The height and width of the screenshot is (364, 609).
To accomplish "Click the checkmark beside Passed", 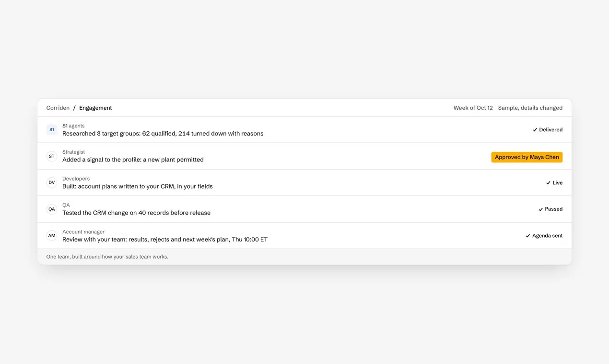I will [540, 209].
